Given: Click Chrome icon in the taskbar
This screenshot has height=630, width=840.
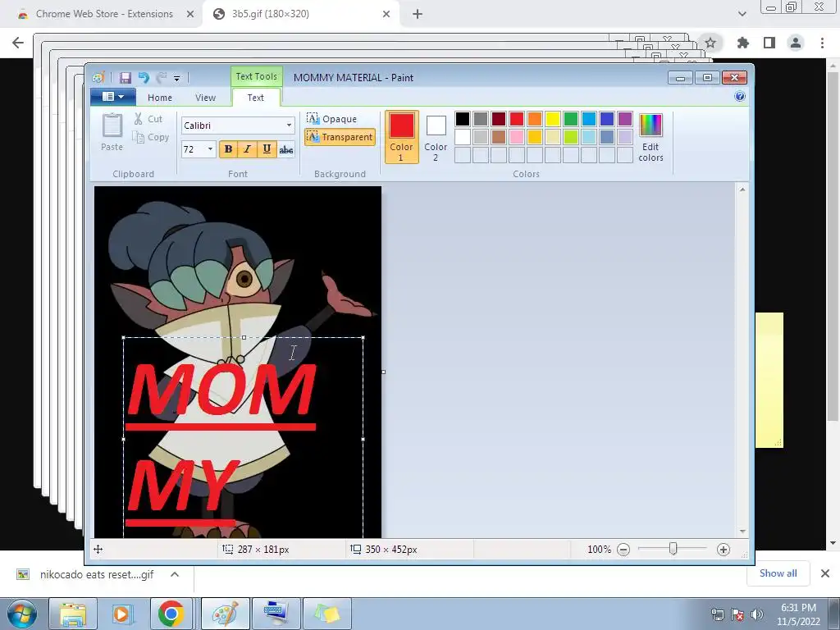Looking at the screenshot, I should click(x=171, y=614).
